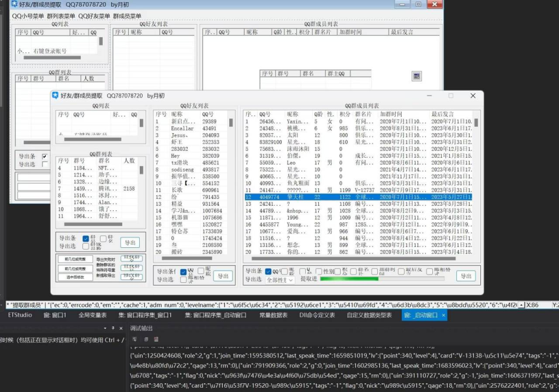Switch to the 常量数据表 tab
This screenshot has width=559, height=392.
click(273, 315)
